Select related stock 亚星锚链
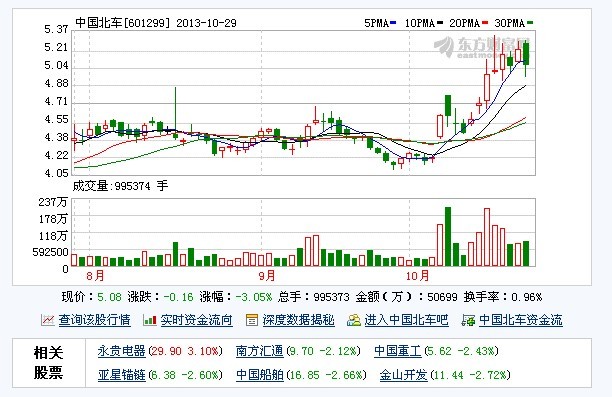This screenshot has height=397, width=612. click(x=121, y=375)
